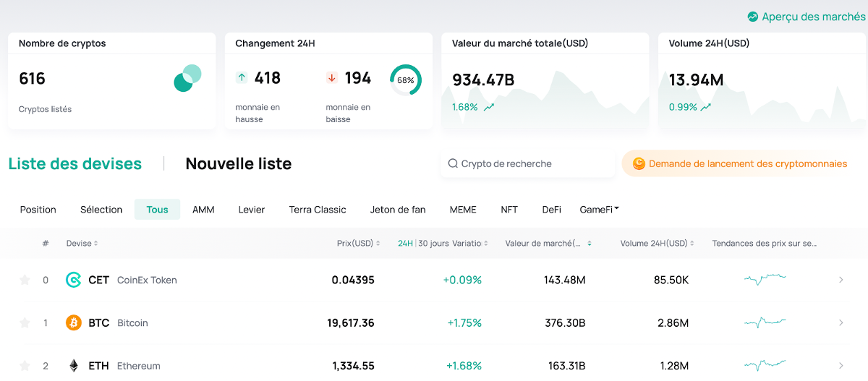View BTC price trend sparkline

[765, 322]
